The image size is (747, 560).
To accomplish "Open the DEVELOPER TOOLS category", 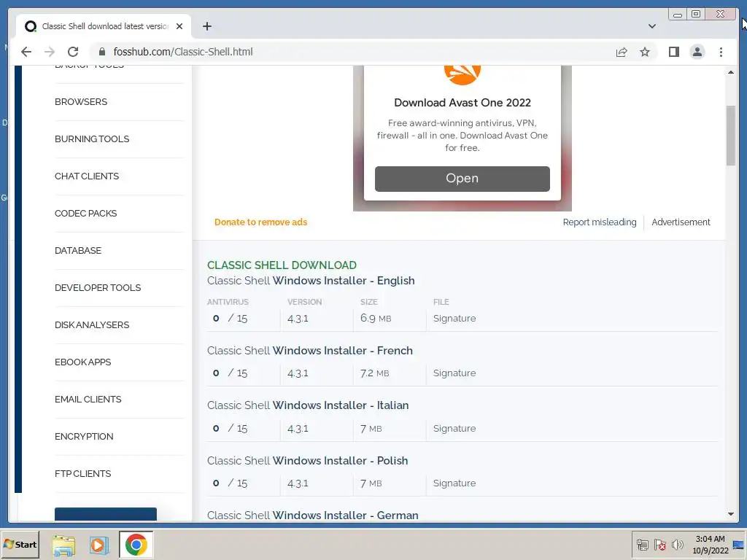I will [x=98, y=287].
